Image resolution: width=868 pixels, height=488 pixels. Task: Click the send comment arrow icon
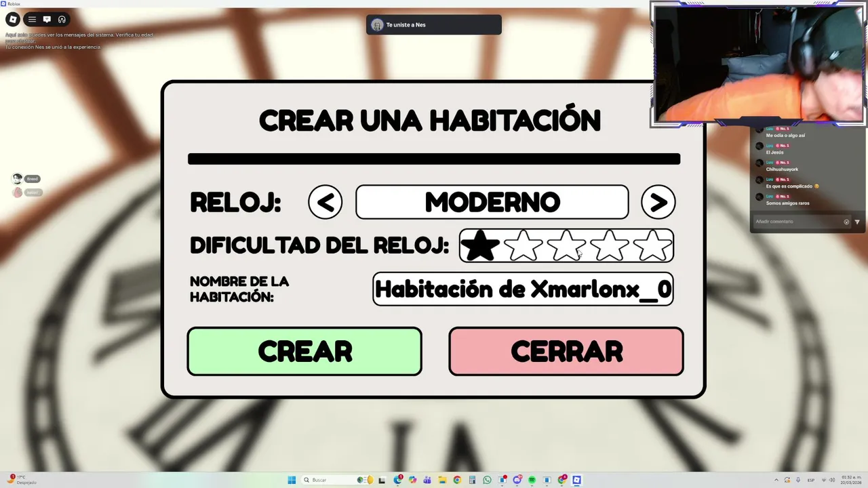pos(857,222)
